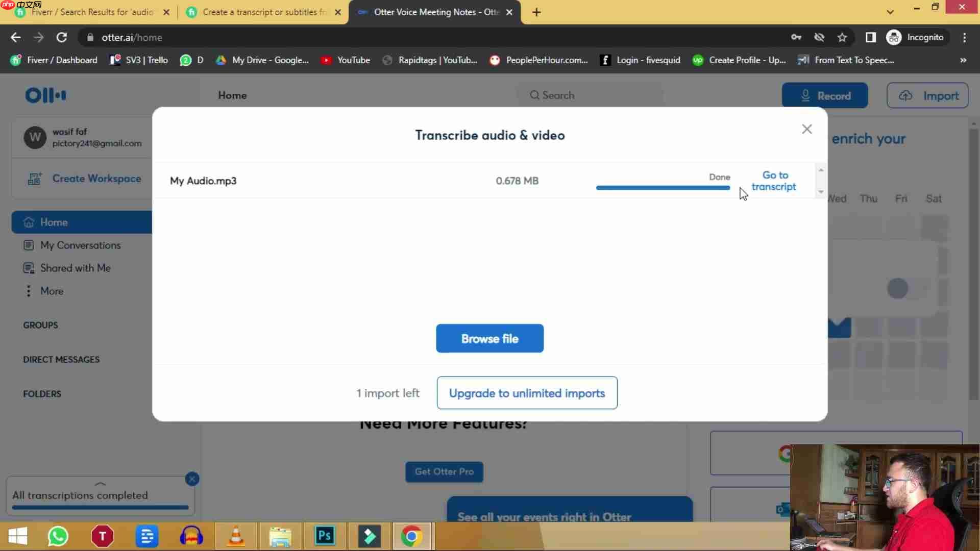
Task: Open the Chrome three-dot menu
Action: (x=964, y=37)
